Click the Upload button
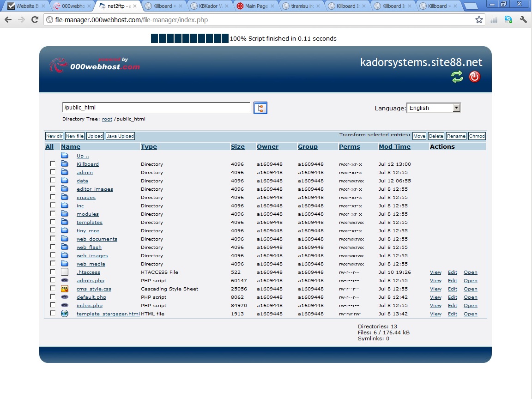532x399 pixels. tap(95, 136)
